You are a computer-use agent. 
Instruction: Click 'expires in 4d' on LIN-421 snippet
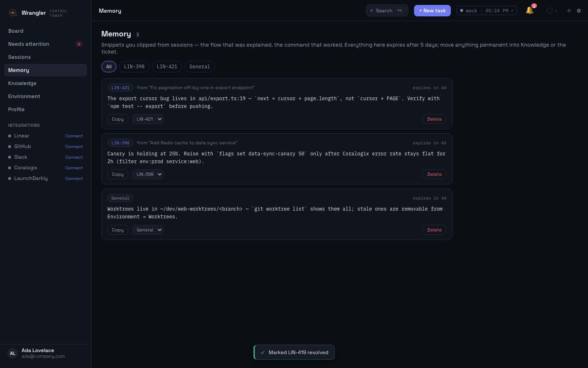pos(429,88)
